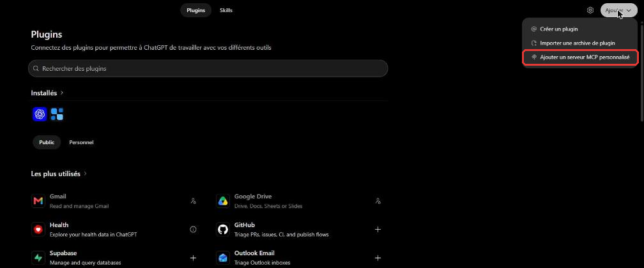Viewport: 644px width, 268px height.
Task: Select the Personnel filter
Action: point(81,142)
